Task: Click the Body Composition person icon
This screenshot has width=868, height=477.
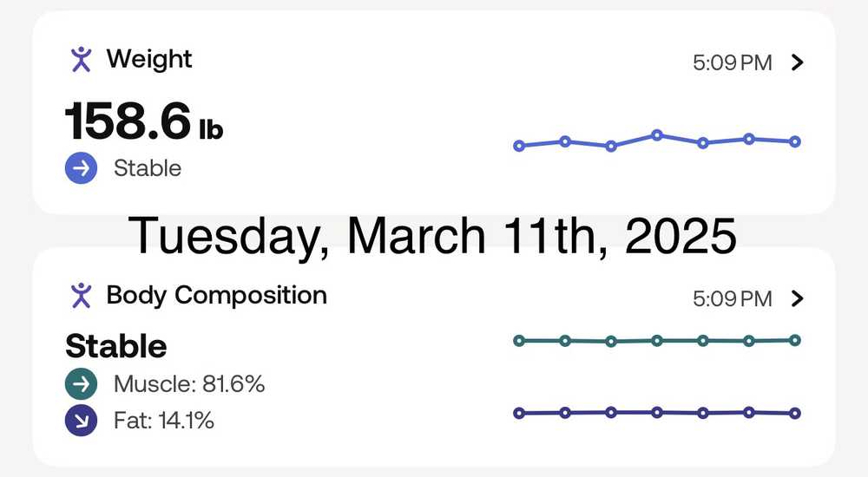Action: tap(81, 296)
